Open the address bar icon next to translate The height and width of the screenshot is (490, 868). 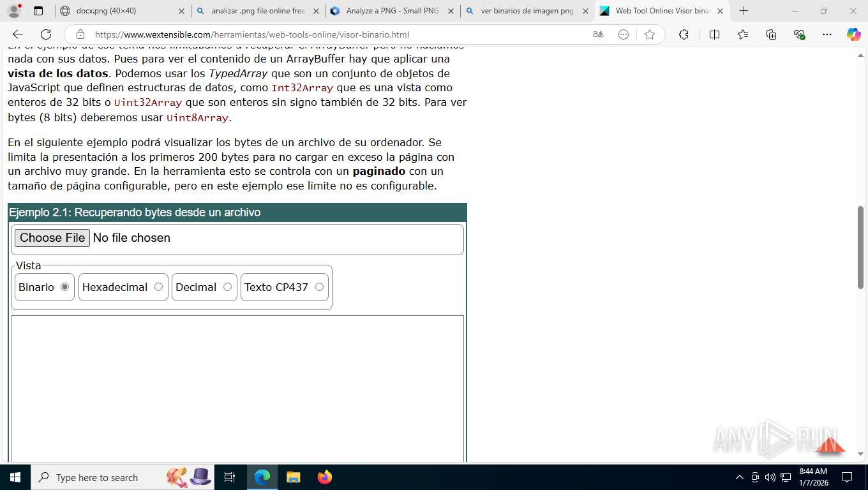coord(624,34)
